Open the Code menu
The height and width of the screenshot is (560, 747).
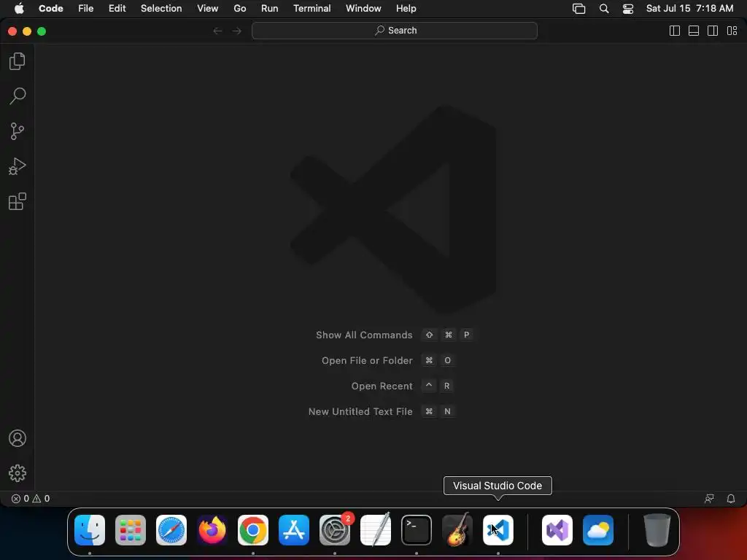tap(50, 8)
